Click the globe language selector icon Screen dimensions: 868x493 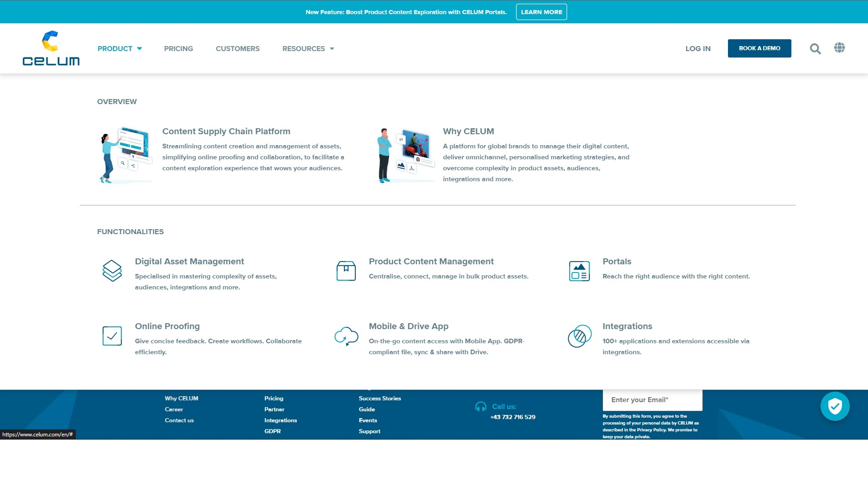839,48
